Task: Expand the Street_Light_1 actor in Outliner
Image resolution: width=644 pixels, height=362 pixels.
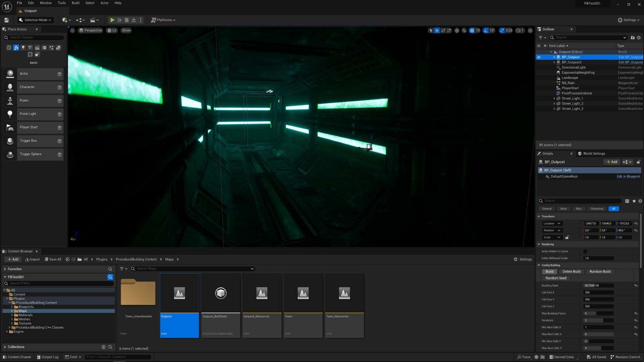Action: [x=554, y=98]
